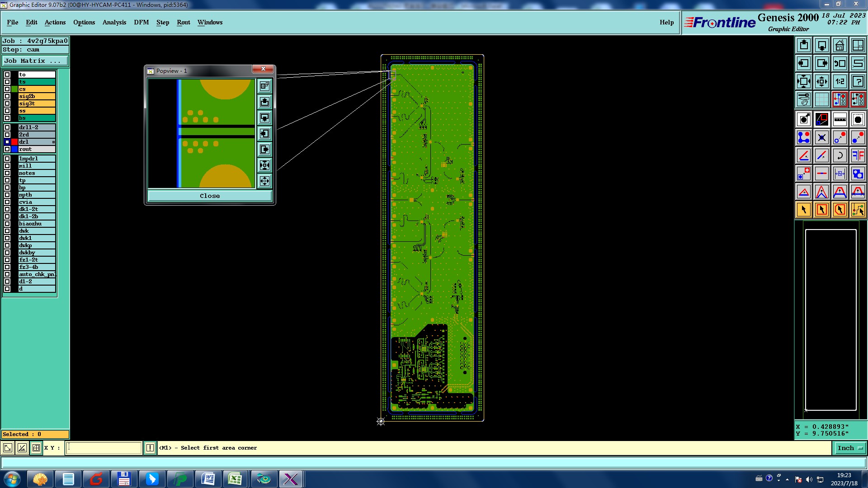This screenshot has width=868, height=488.
Task: Click the red swatch on drl layer
Action: tap(14, 142)
